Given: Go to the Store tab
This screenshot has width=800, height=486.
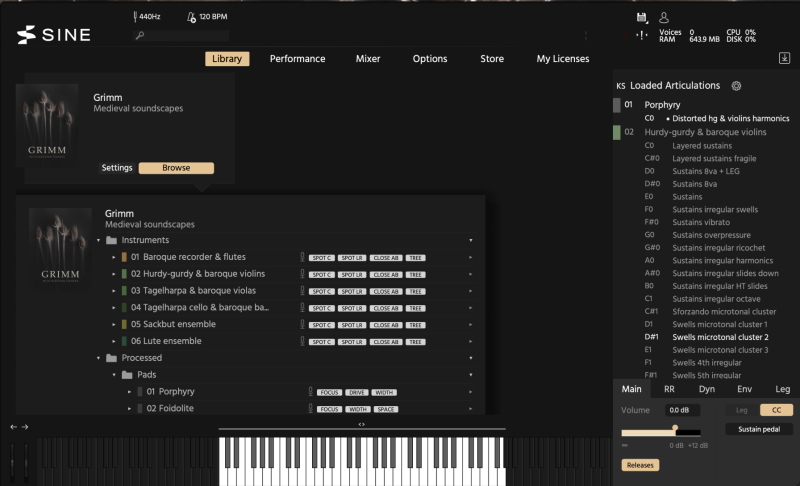Looking at the screenshot, I should [x=492, y=59].
